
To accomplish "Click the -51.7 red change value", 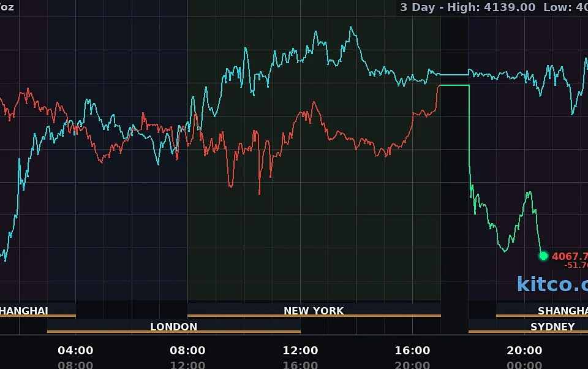I will click(576, 265).
